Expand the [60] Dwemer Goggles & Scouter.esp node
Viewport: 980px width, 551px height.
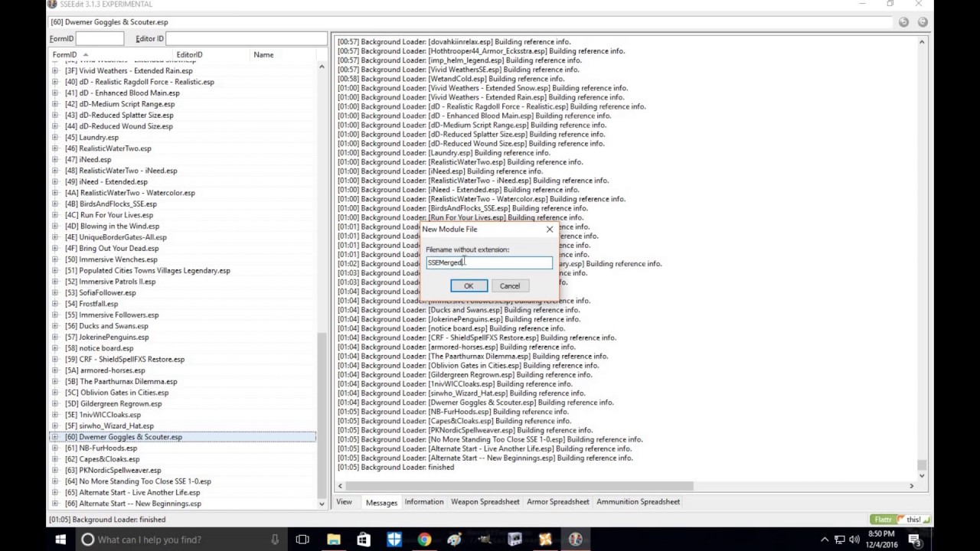[x=55, y=437]
